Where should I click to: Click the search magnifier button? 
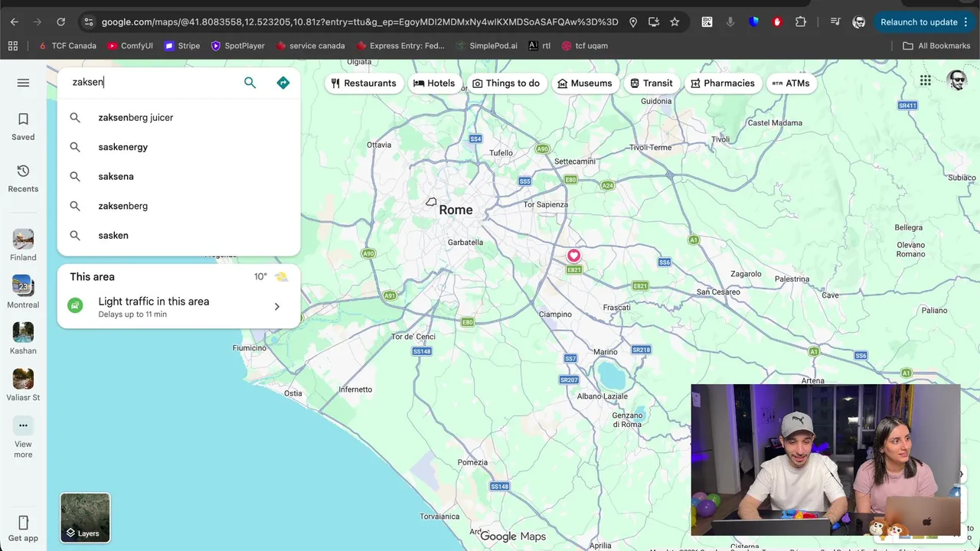tap(250, 83)
